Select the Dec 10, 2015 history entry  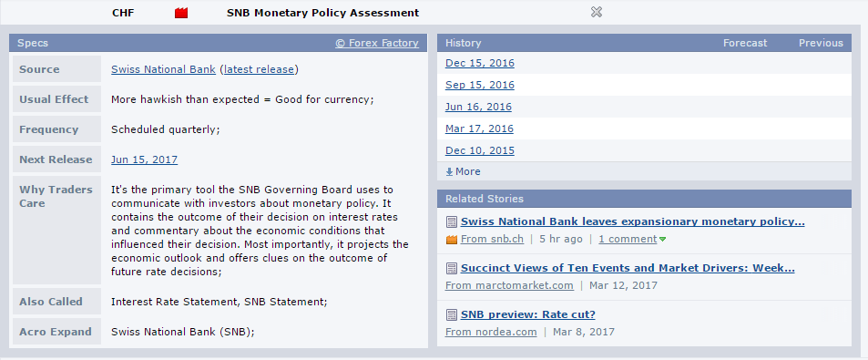tap(480, 150)
